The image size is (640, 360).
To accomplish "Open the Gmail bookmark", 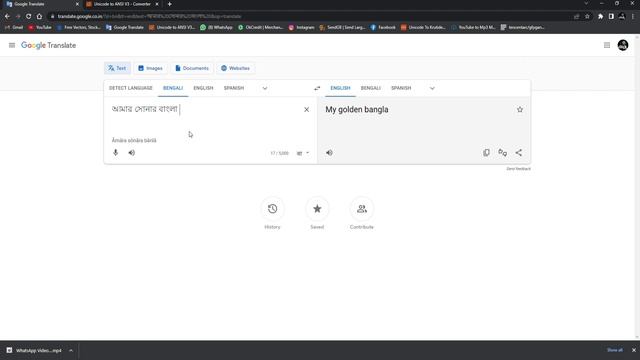I will [14, 27].
